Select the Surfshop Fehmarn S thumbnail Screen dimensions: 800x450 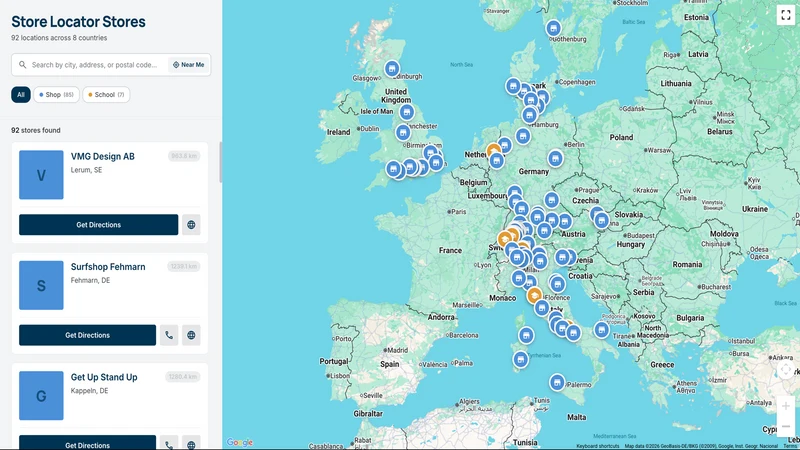click(x=41, y=285)
